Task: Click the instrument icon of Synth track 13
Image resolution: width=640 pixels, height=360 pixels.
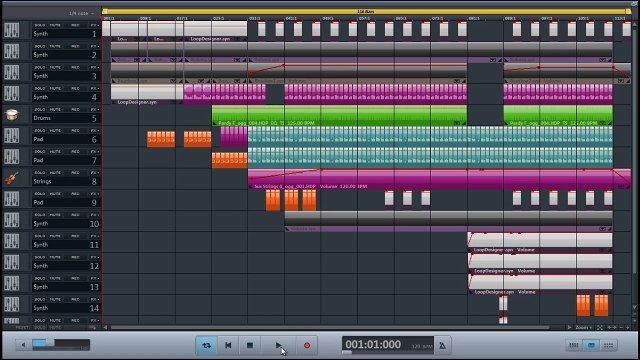Action: click(x=11, y=283)
